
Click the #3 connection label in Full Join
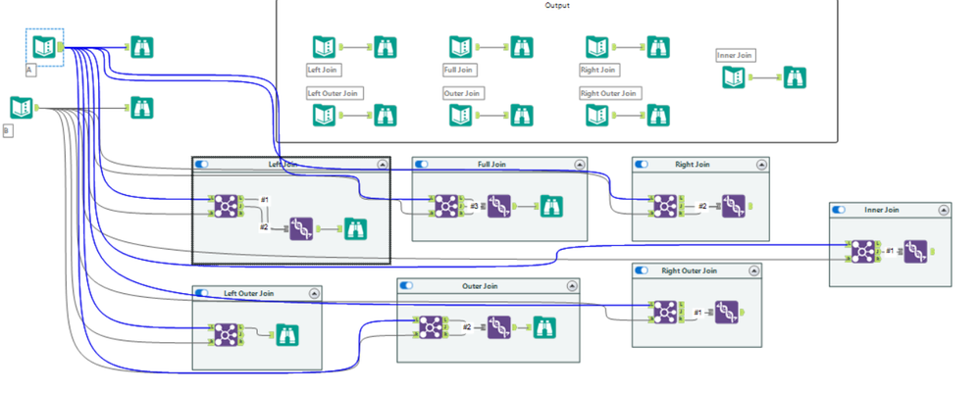click(x=475, y=206)
